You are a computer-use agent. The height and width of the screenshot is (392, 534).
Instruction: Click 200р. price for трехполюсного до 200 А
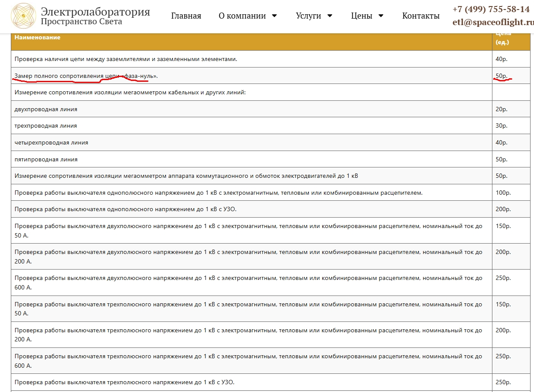coord(503,331)
